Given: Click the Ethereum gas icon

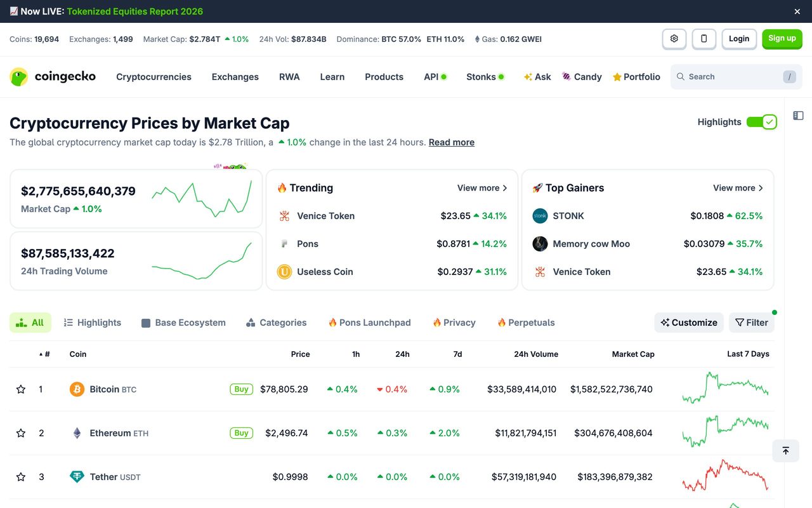Looking at the screenshot, I should [x=477, y=39].
